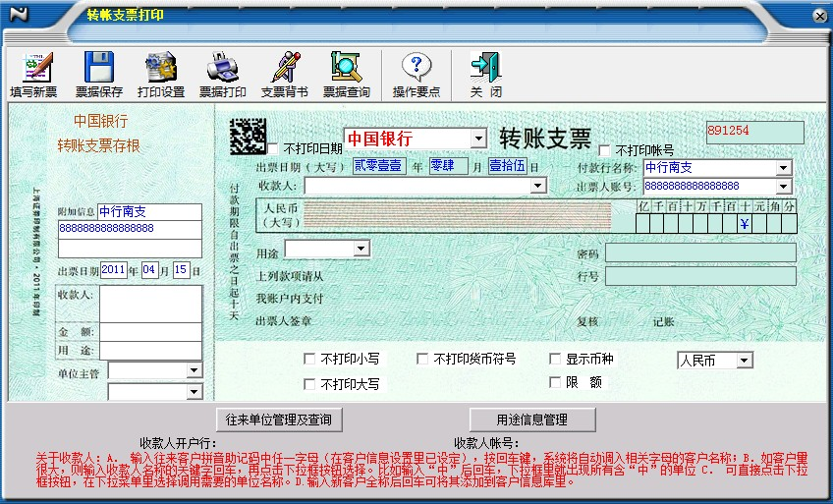Expand the 付款行名称 dropdown arrow
The height and width of the screenshot is (504, 833).
[783, 168]
